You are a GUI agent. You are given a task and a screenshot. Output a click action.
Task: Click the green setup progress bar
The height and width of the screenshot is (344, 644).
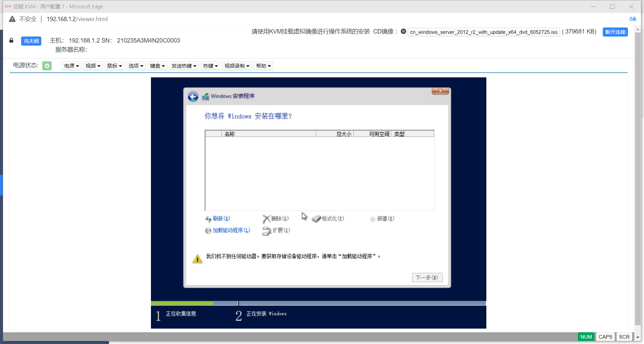coord(182,303)
